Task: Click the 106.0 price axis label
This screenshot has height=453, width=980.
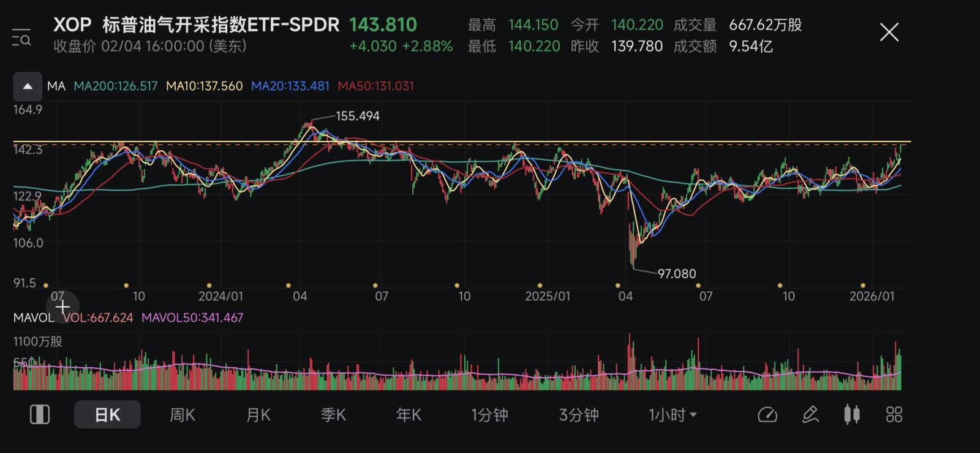Action: (x=28, y=243)
